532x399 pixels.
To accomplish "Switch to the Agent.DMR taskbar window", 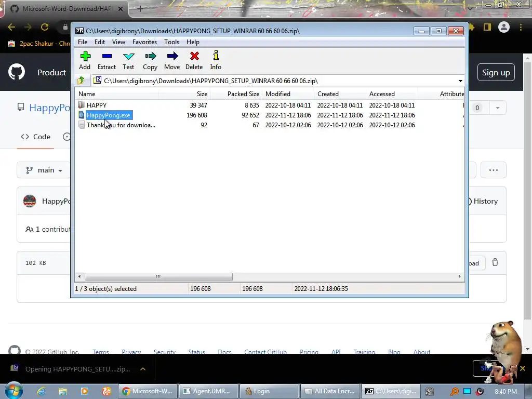I will (208, 391).
